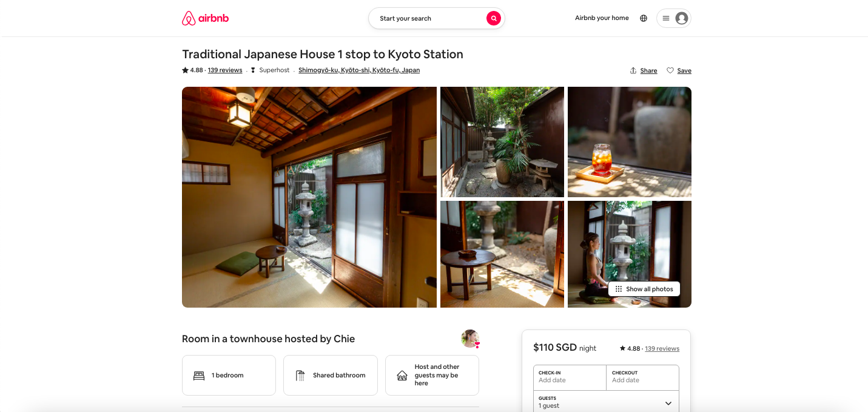Viewport: 868px width, 412px height.
Task: Click the bed icon in 1 bedroom card
Action: click(x=199, y=376)
